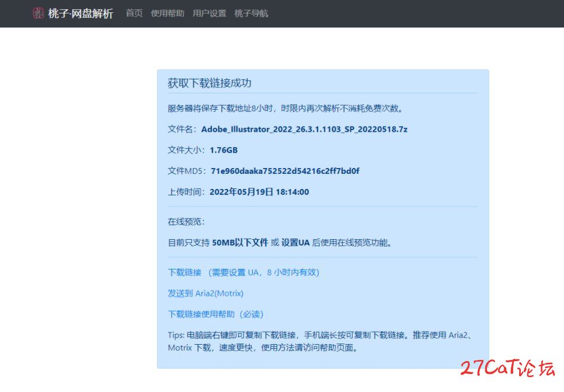Click the heading 获取下载链接成功
Viewport: 564px width, 392px height.
(x=210, y=83)
